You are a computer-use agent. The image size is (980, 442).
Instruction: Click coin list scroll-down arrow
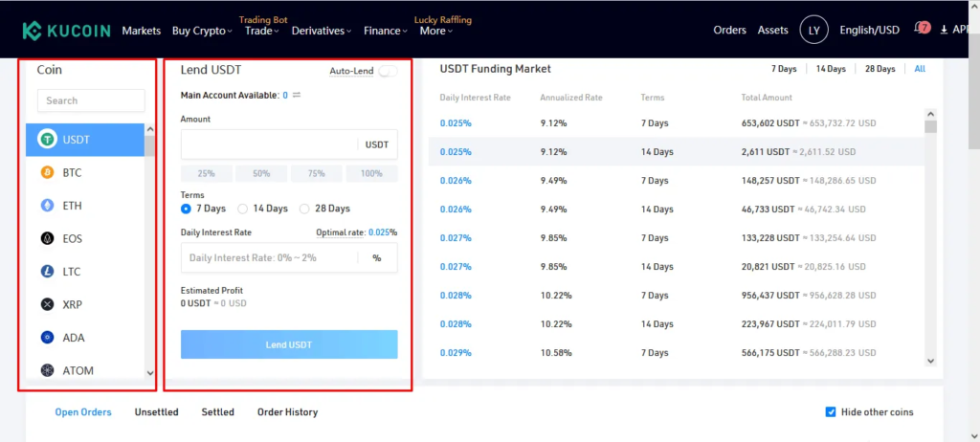click(150, 373)
